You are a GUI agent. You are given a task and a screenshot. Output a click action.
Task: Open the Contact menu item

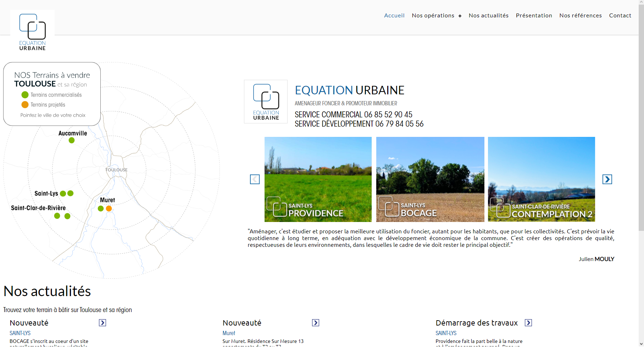(620, 15)
